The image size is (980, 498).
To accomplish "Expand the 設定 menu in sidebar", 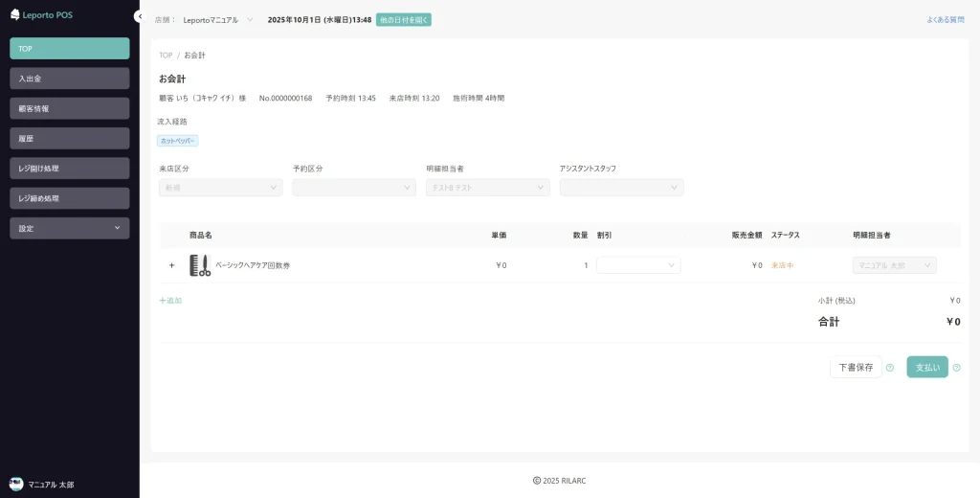I will [x=70, y=228].
